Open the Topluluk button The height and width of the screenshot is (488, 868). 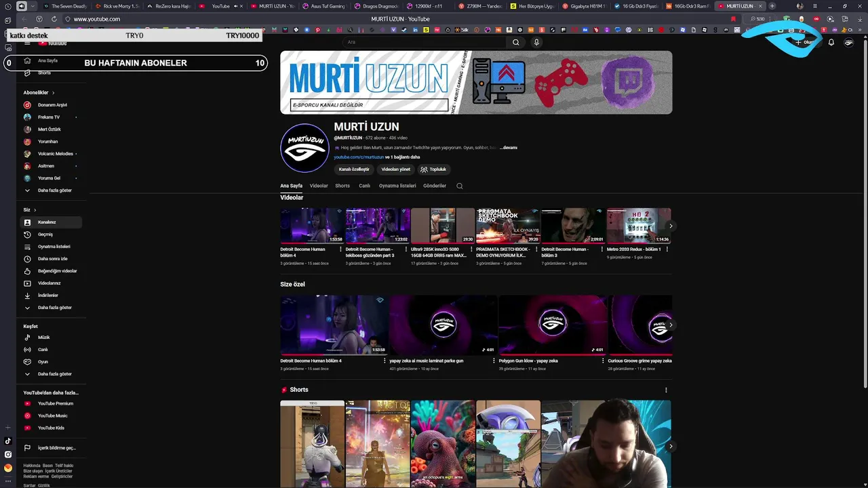[433, 169]
